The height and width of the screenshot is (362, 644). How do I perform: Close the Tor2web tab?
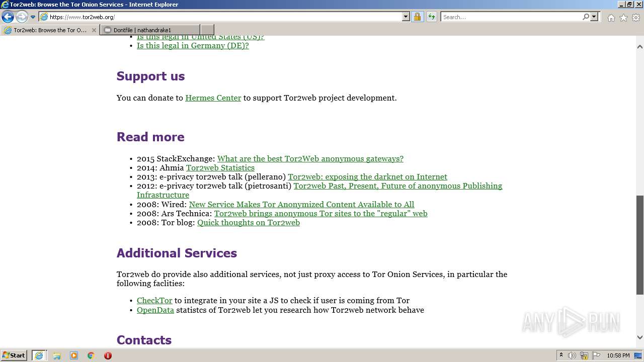pos(94,30)
